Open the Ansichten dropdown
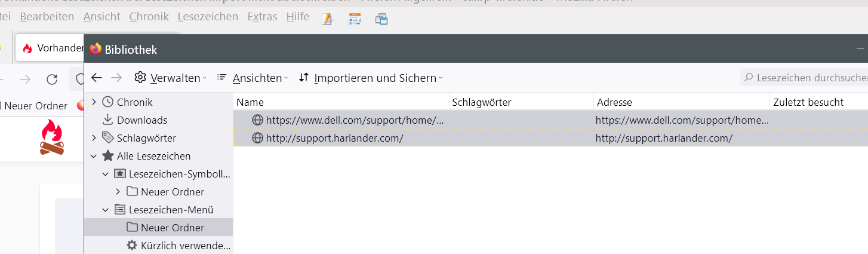 click(x=252, y=78)
